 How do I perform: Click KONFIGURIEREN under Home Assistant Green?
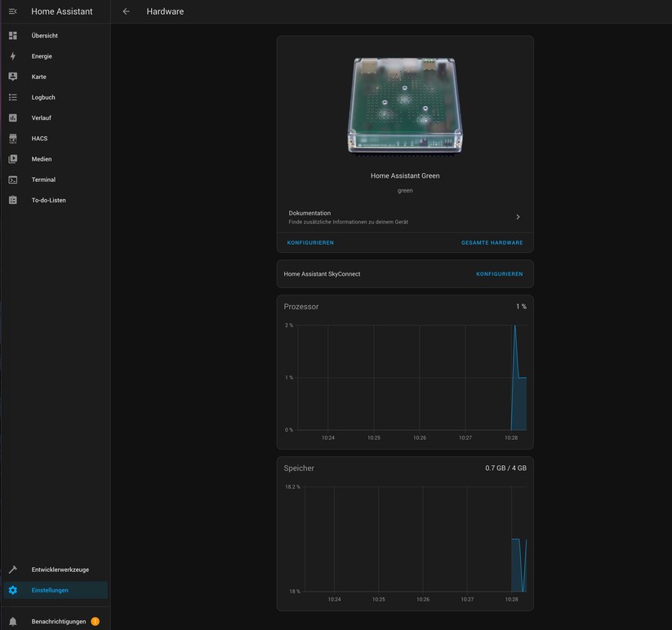310,242
